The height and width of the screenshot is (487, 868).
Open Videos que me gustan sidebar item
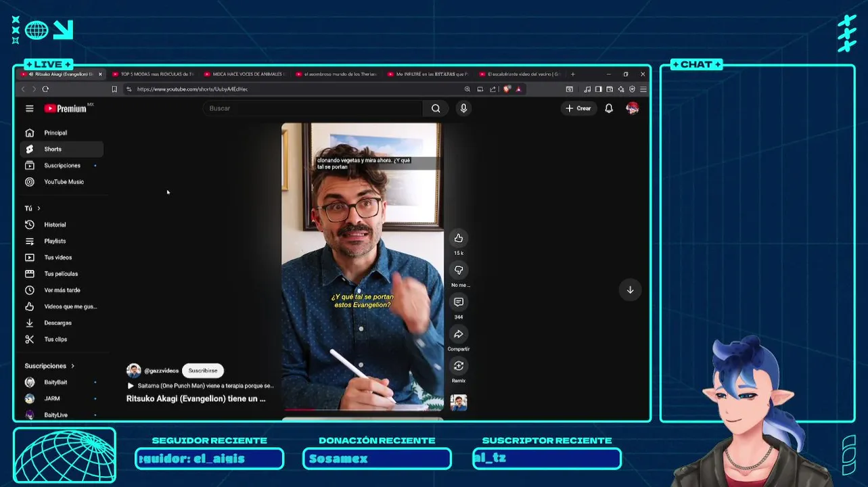click(62, 306)
